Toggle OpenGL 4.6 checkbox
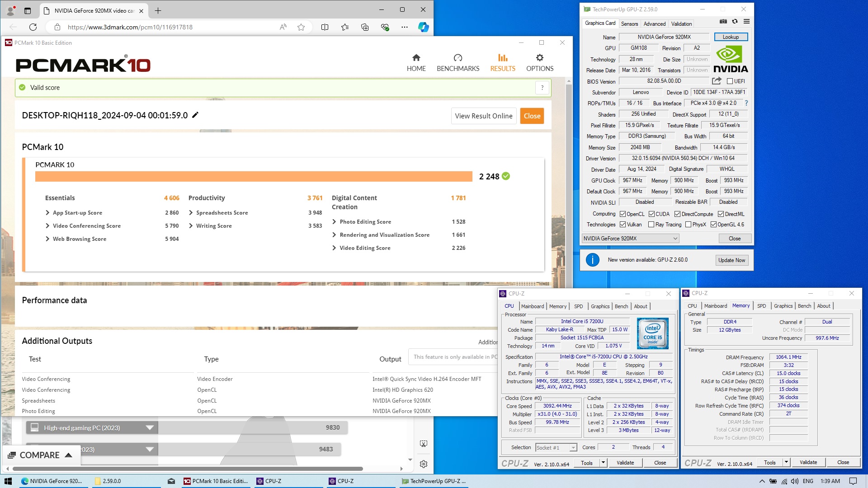868x488 pixels. pyautogui.click(x=713, y=225)
